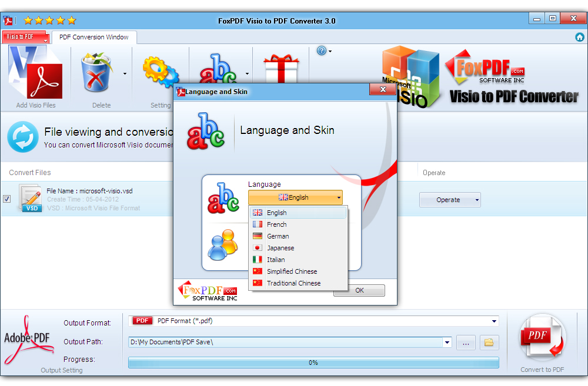
Task: Choose Italian from the language list
Action: [x=298, y=259]
